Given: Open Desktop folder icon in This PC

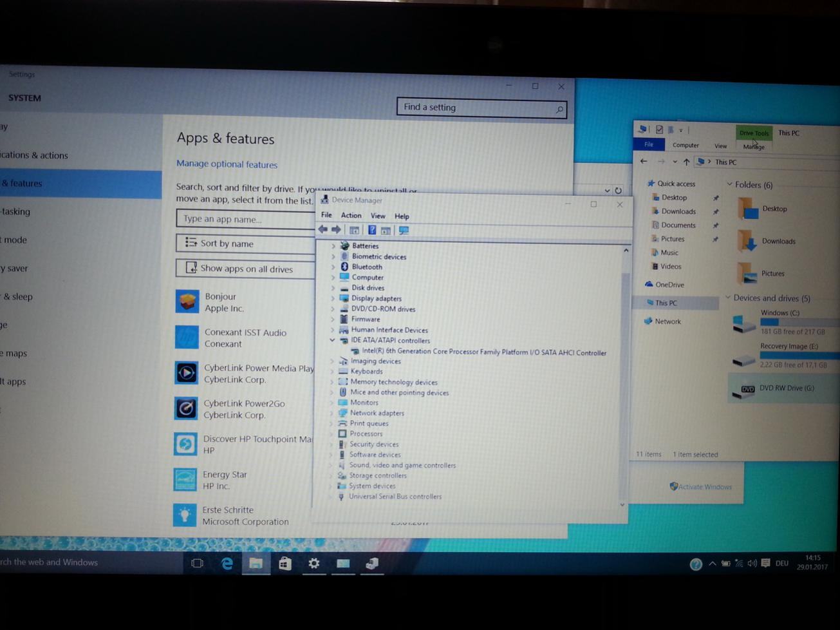Looking at the screenshot, I should coord(747,209).
